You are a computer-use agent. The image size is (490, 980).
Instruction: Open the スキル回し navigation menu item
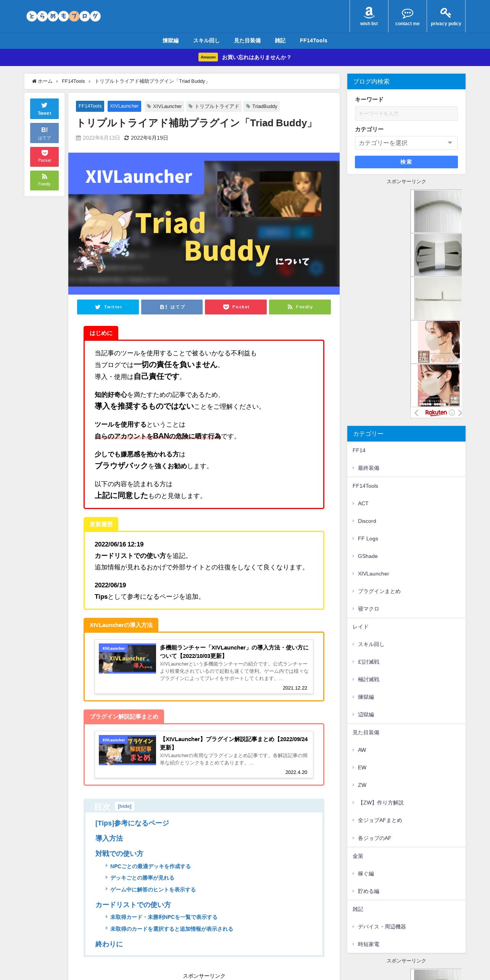206,40
